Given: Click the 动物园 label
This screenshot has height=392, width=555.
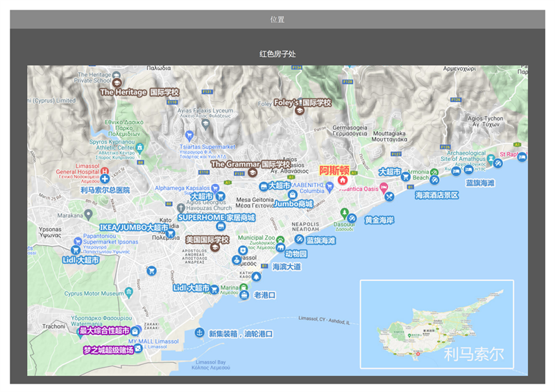Looking at the screenshot, I should coord(296,253).
